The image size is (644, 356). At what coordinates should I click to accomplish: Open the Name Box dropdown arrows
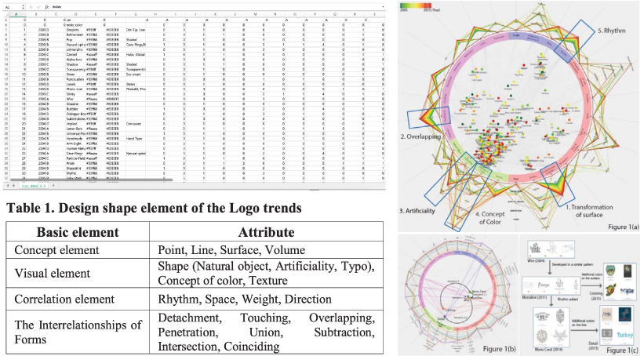(x=23, y=7)
